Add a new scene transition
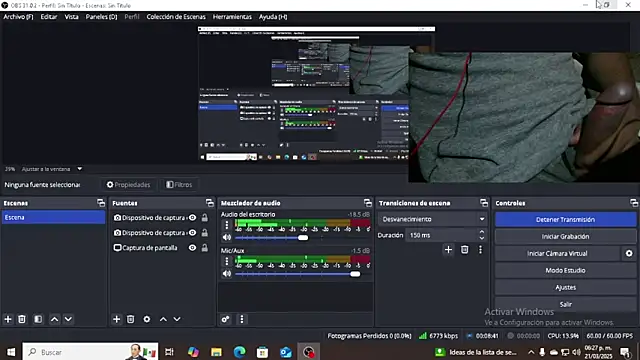Screen dimensions: 640x360 448,249
